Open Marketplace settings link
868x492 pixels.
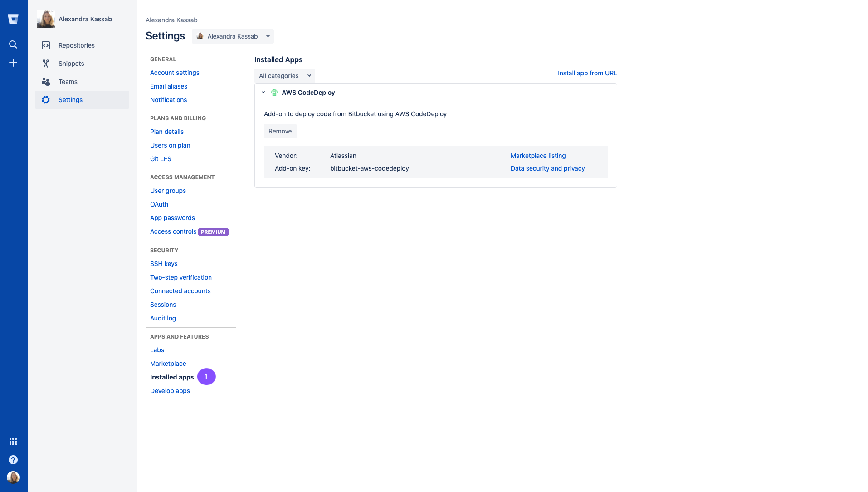click(x=168, y=364)
